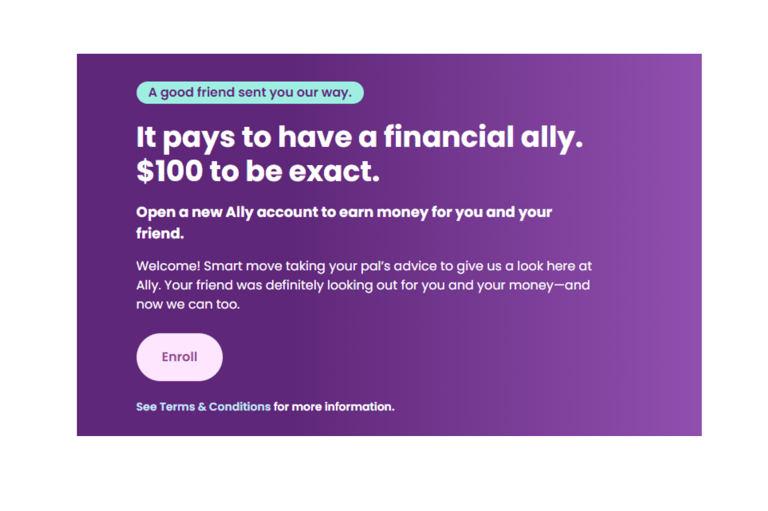Viewport: 768px width, 511px height.
Task: Click 'Welcome!' at the paragraph start
Action: click(x=168, y=266)
